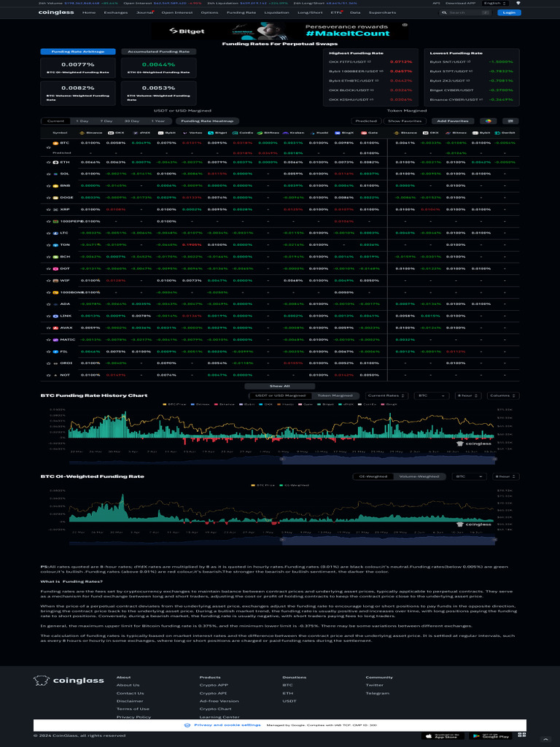This screenshot has height=747, width=560.
Task: Star the LTC row
Action: (x=48, y=233)
